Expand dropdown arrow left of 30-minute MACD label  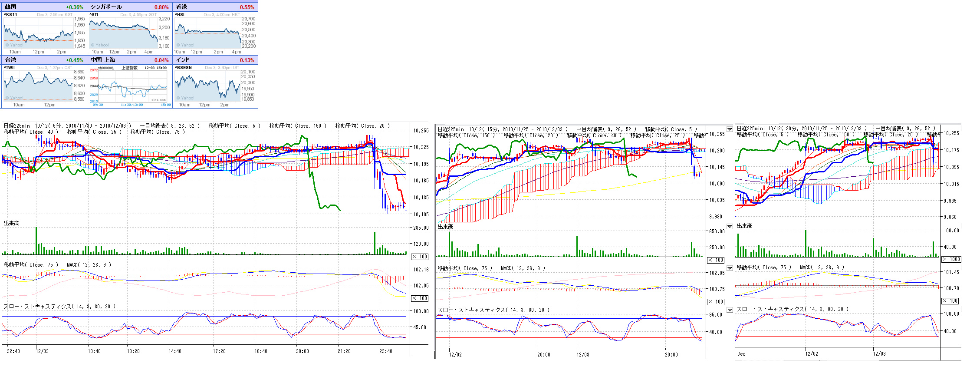click(730, 268)
